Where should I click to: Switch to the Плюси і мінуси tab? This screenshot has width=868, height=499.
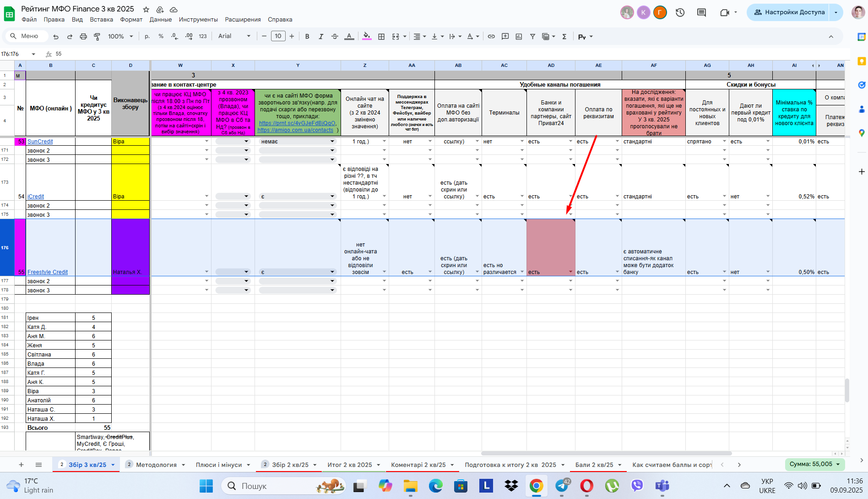(219, 465)
